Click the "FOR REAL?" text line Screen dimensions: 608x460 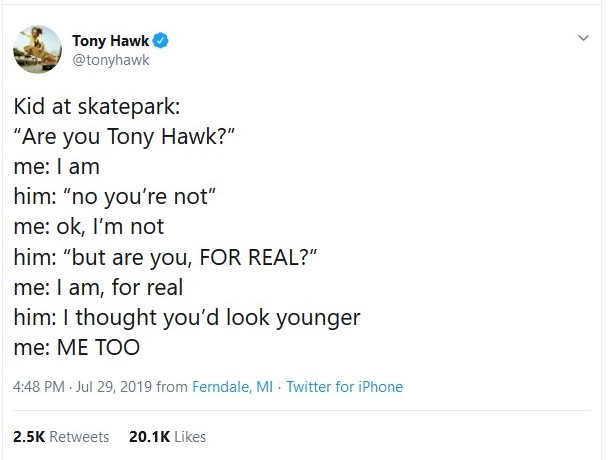pyautogui.click(x=165, y=257)
